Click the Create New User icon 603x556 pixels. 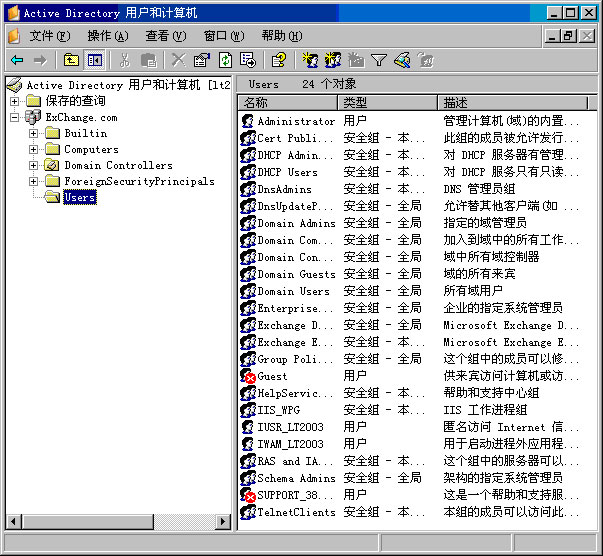[x=309, y=60]
